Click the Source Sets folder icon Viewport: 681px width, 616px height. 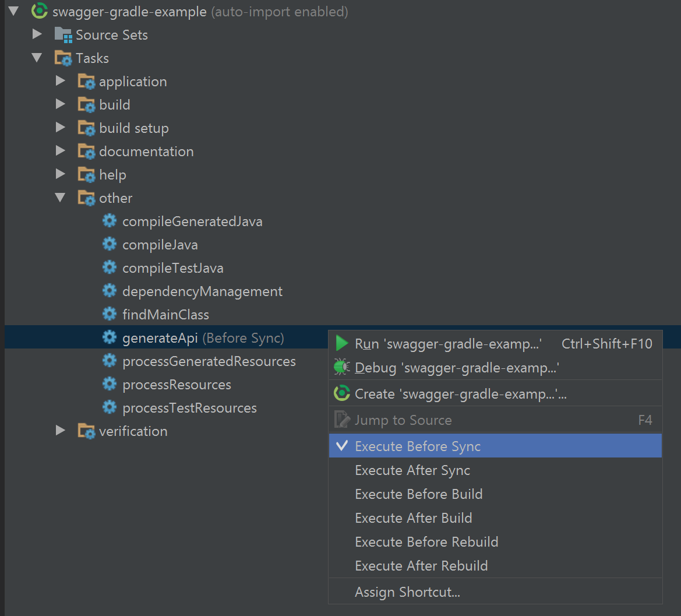63,35
